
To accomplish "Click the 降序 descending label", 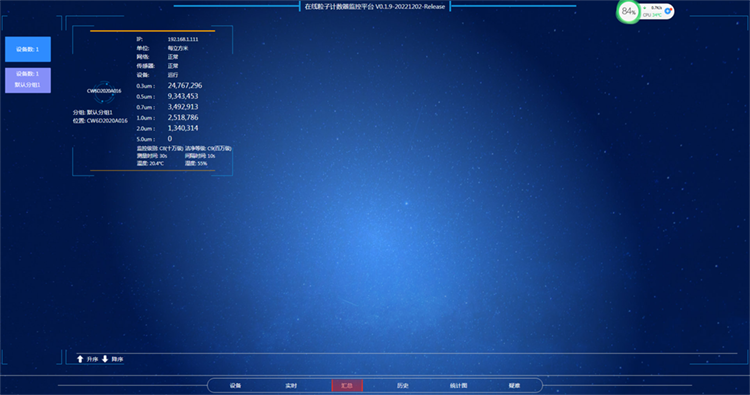I will (117, 359).
